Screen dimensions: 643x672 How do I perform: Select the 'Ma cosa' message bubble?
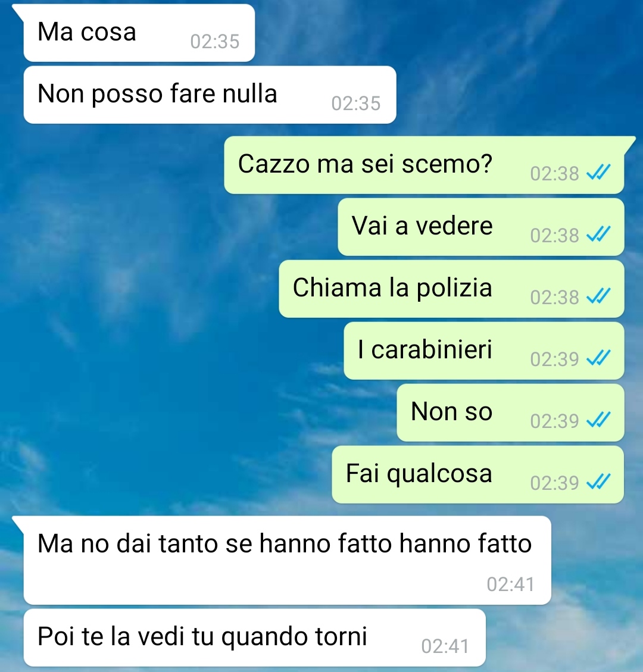(x=139, y=33)
